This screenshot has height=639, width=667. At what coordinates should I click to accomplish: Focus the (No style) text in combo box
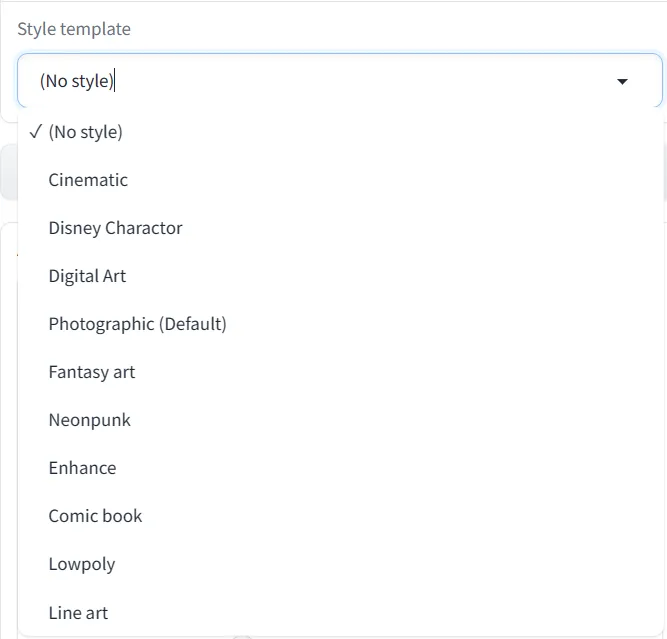click(77, 81)
